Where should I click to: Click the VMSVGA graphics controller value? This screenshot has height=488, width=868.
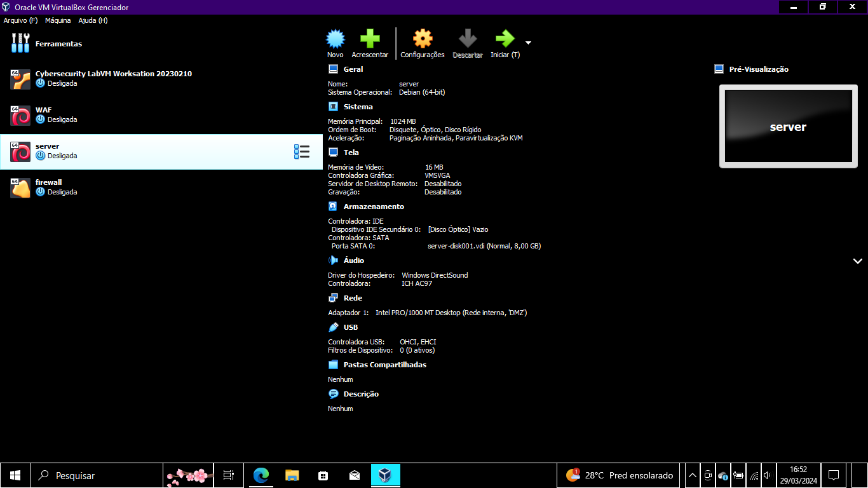click(437, 175)
